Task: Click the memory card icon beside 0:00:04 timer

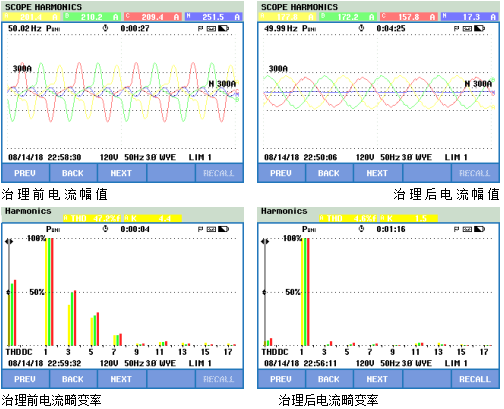Action: 211,229
